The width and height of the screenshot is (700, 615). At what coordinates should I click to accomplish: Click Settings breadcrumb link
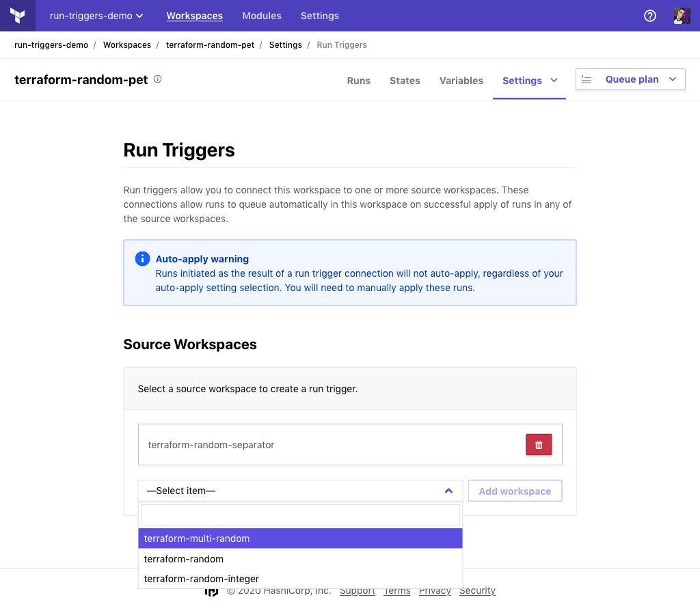point(285,45)
